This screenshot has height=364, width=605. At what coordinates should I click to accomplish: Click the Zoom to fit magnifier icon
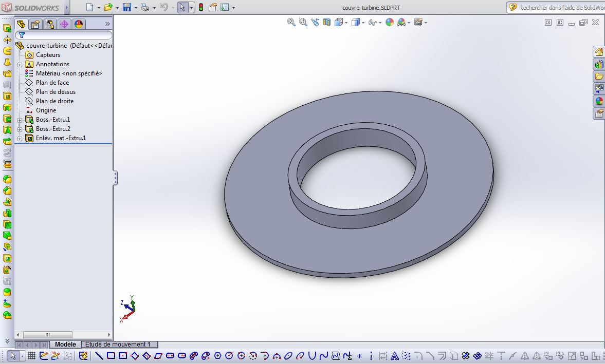291,23
